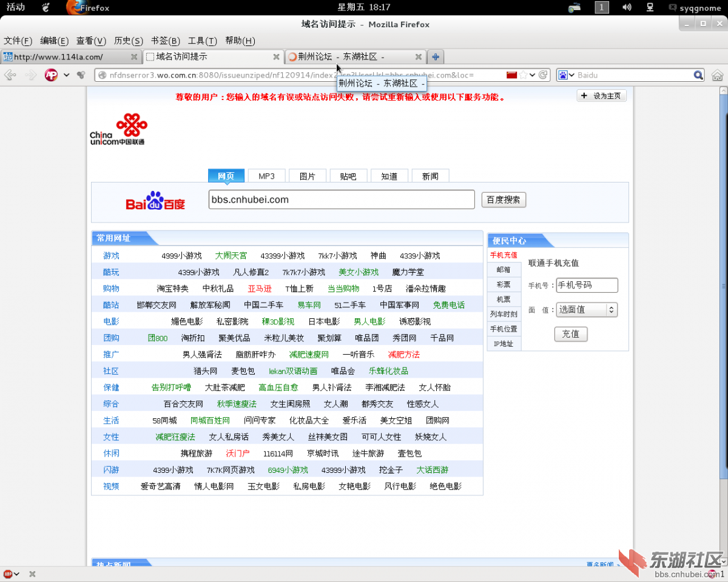Click the Baidu search text field
Image resolution: width=728 pixels, height=582 pixels.
coord(342,199)
